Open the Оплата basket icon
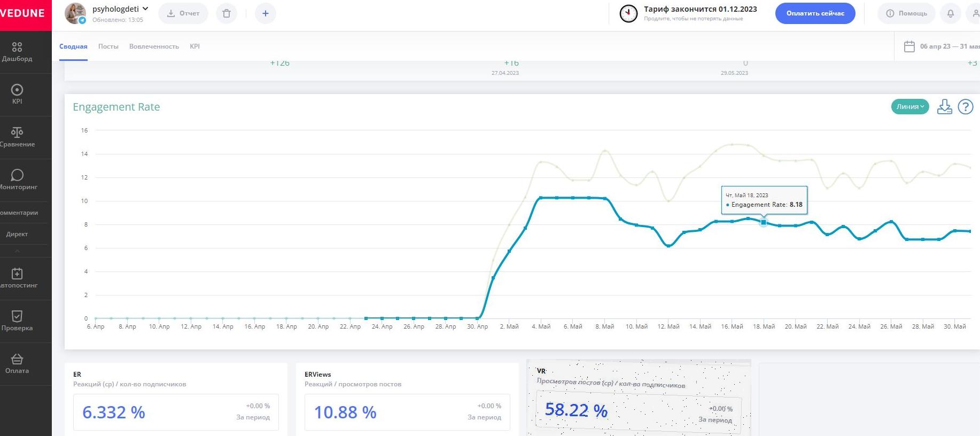This screenshot has height=436, width=980. [17, 359]
